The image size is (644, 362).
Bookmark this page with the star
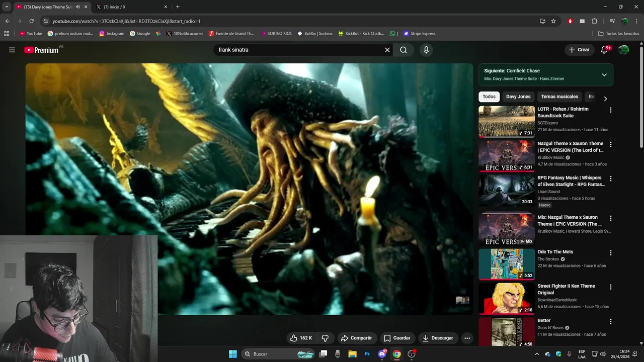click(x=553, y=21)
